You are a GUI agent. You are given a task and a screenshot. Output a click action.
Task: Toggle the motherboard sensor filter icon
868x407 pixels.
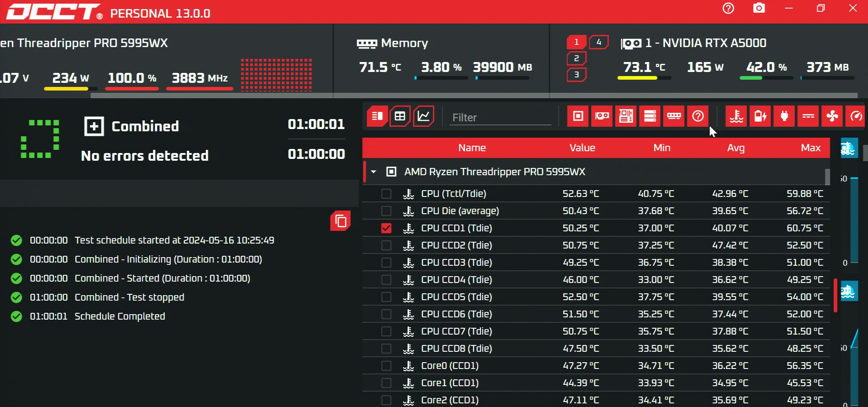click(x=626, y=116)
